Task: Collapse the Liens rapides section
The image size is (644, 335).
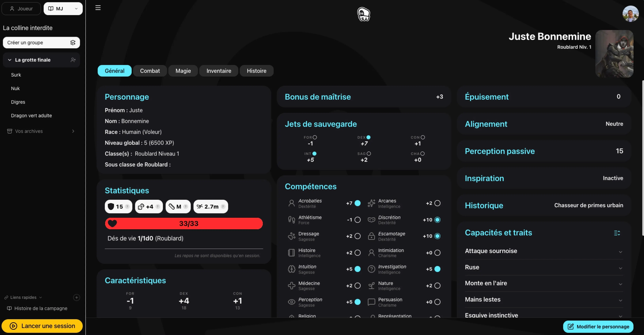Action: point(41,297)
